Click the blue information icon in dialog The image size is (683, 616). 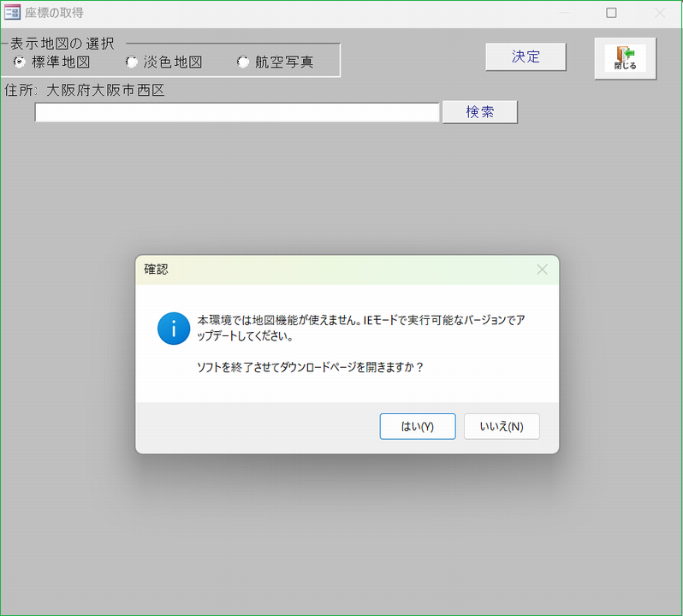174,329
